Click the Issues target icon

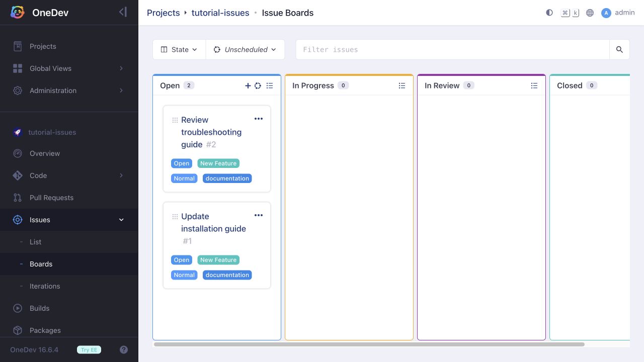(x=18, y=220)
